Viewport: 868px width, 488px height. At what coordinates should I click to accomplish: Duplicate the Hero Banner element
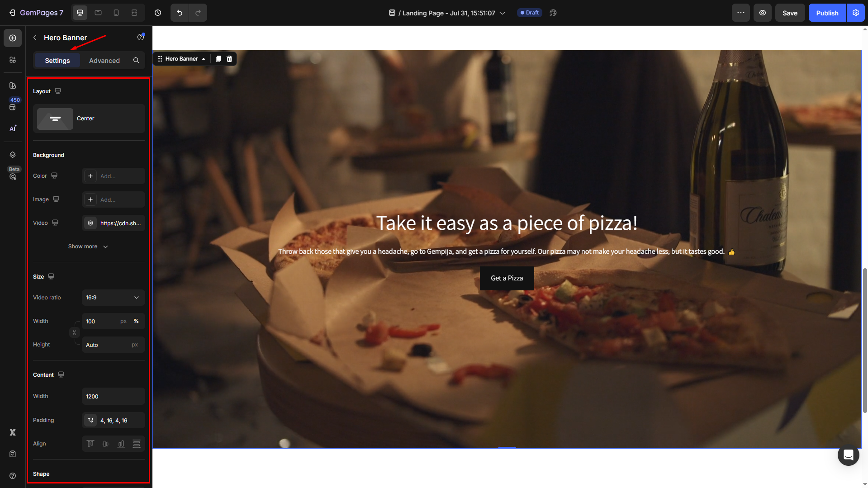pos(218,59)
